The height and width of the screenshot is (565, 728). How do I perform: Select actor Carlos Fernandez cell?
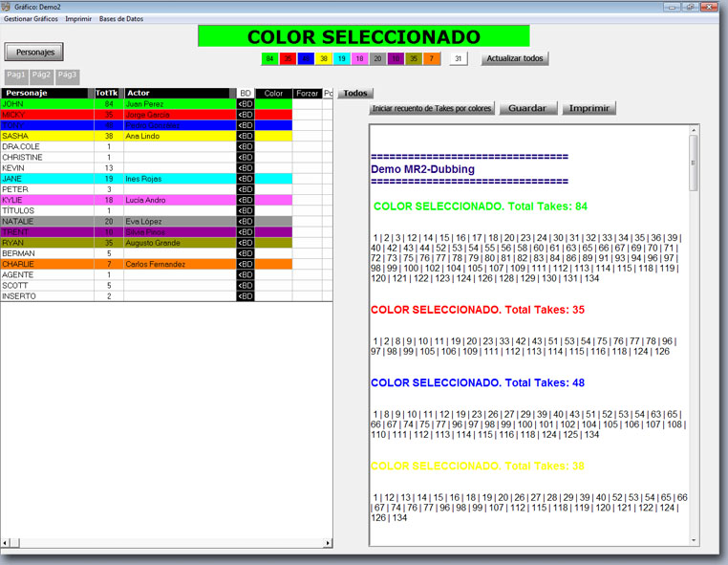click(180, 265)
